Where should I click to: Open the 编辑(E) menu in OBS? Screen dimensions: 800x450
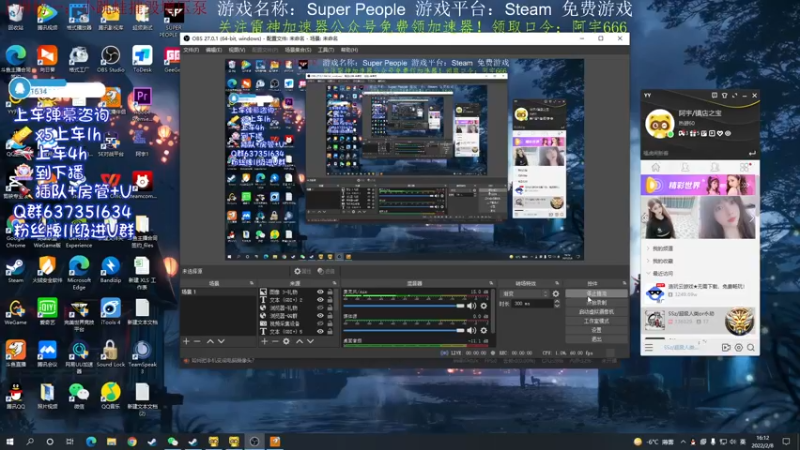(x=213, y=50)
